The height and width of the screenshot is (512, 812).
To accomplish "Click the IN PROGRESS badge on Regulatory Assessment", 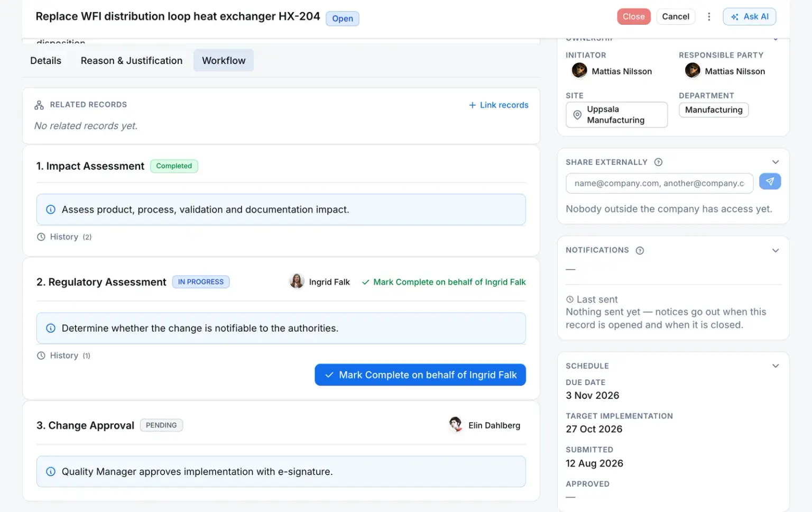I will (201, 282).
